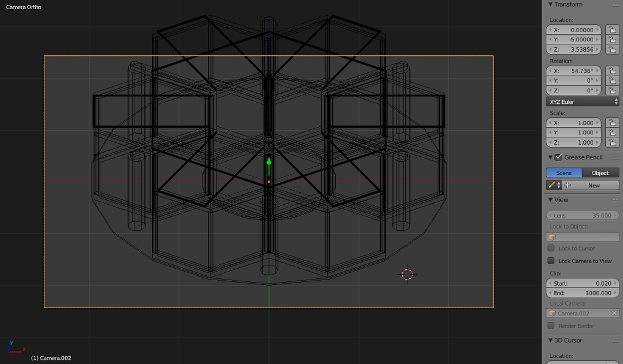The image size is (623, 364).
Task: Lock the Scale Y value
Action: tap(612, 132)
